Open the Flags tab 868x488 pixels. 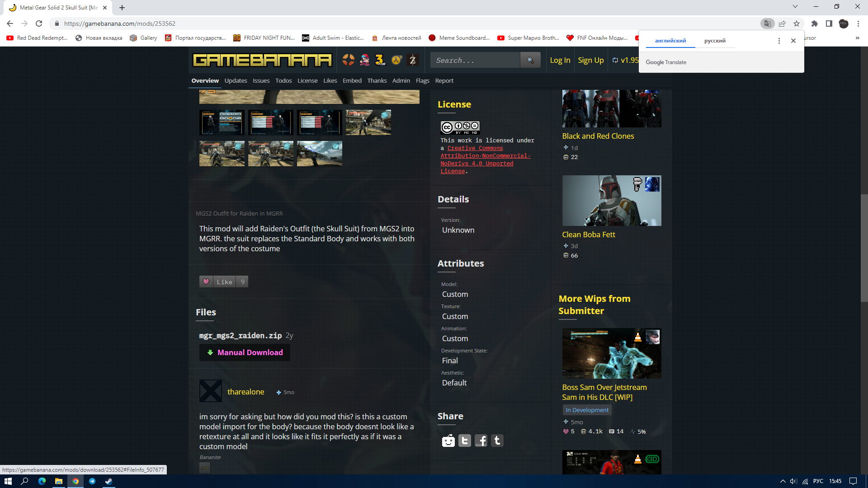(x=423, y=80)
